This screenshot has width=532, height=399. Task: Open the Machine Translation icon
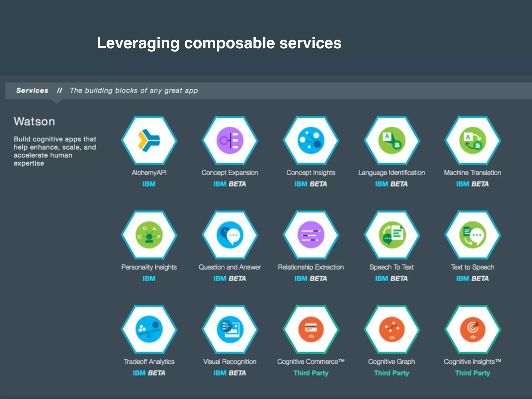(x=473, y=141)
